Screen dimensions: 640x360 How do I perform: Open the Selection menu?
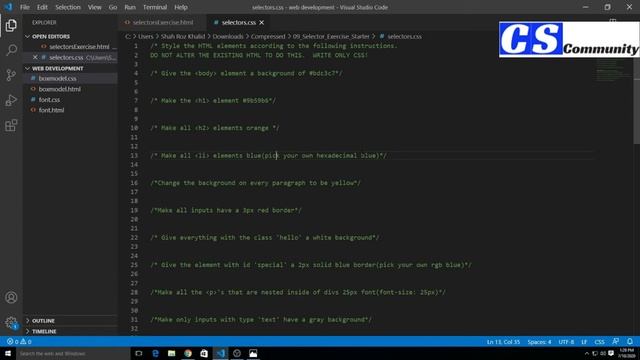(68, 7)
